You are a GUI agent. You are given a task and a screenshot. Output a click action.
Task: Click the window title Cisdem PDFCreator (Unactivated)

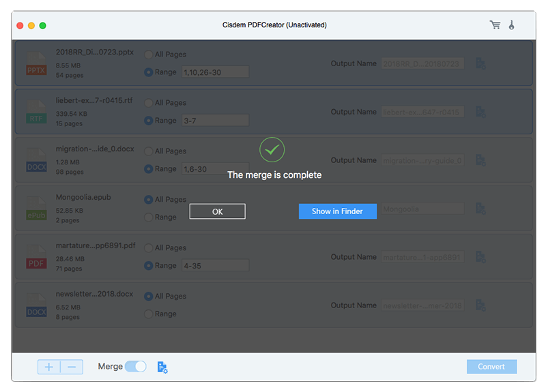274,25
